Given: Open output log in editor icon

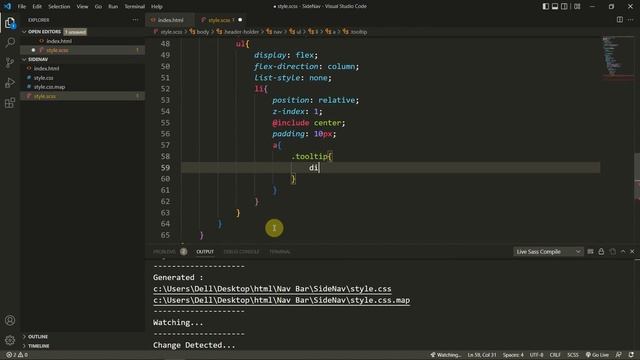Looking at the screenshot, I should pyautogui.click(x=612, y=252).
